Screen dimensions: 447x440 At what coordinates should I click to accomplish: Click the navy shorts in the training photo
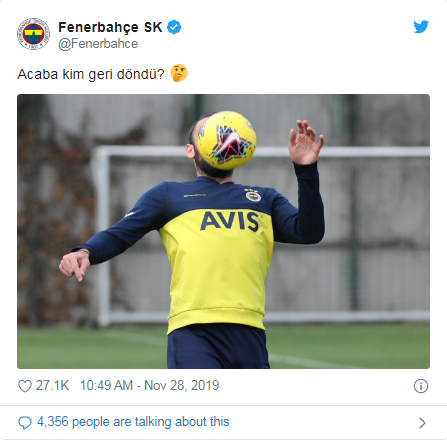218,346
